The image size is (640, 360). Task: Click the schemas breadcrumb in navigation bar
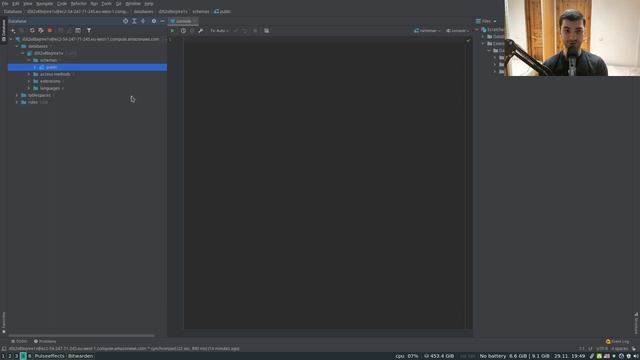(201, 11)
